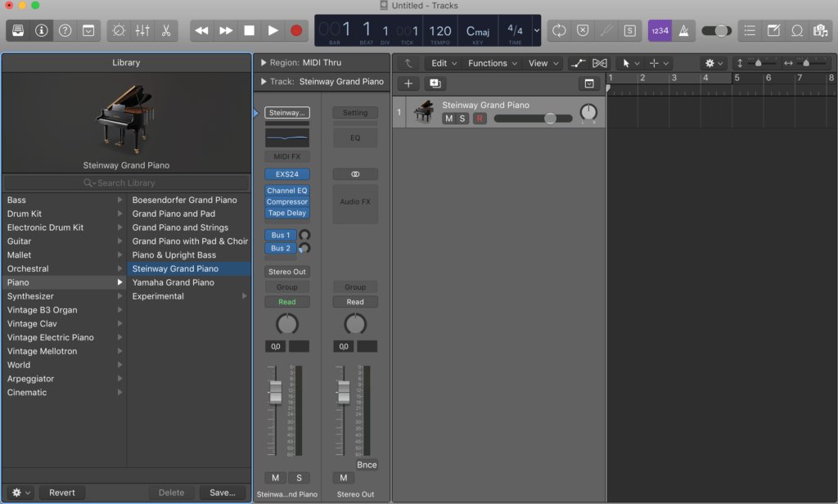Click the Rewind transport button
Viewport: 838px width, 504px height.
pos(202,30)
